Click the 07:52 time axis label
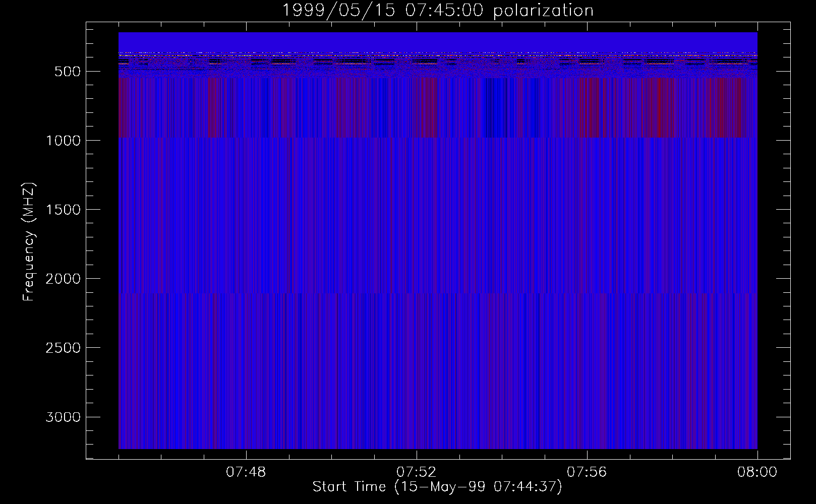Image resolution: width=816 pixels, height=504 pixels. point(417,472)
